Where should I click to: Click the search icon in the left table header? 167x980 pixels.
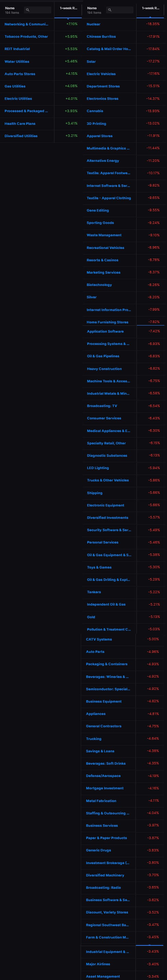coord(27,10)
